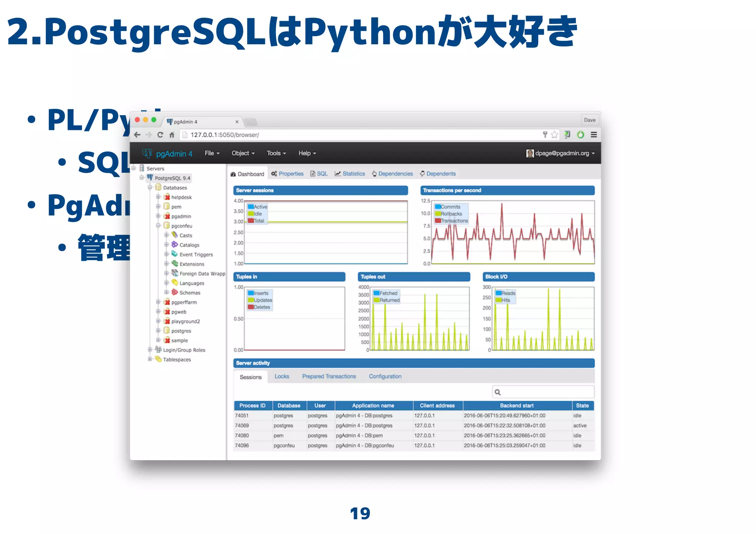The width and height of the screenshot is (756, 534).
Task: Click the browser back arrow
Action: pyautogui.click(x=137, y=135)
